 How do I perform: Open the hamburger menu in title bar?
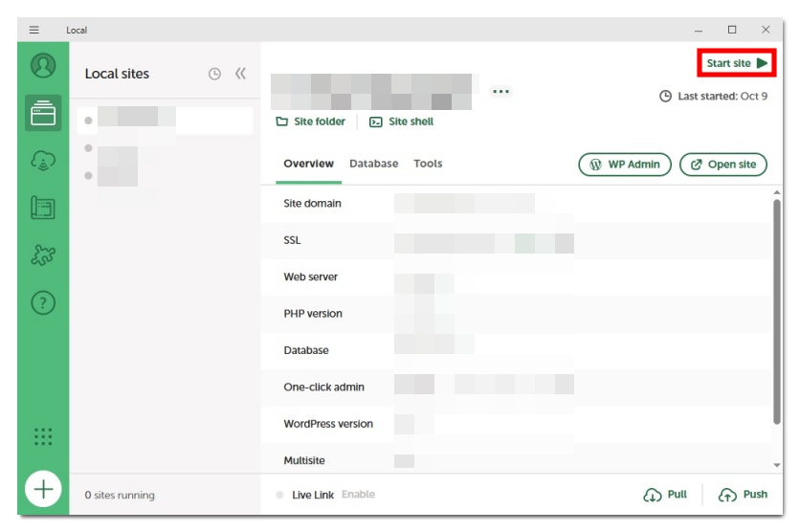(x=33, y=30)
